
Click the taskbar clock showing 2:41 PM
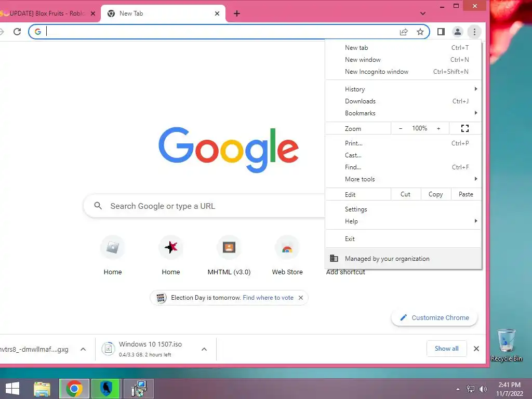click(510, 389)
